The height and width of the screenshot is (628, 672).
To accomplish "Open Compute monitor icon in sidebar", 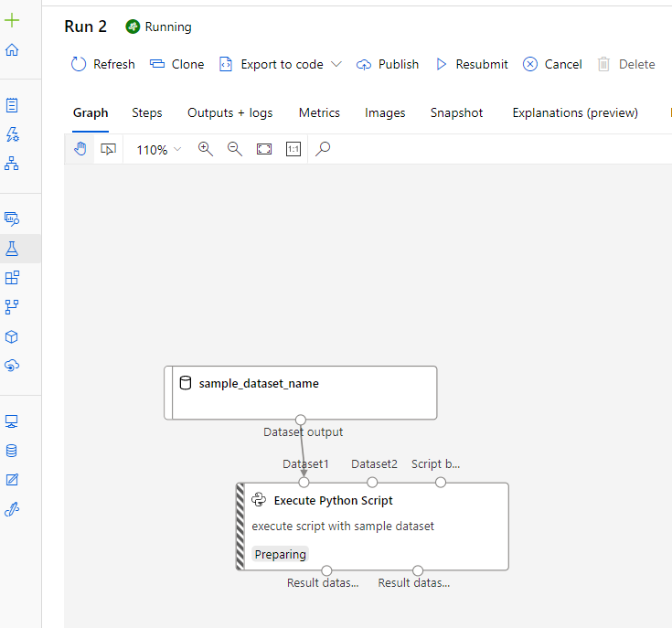I will (12, 421).
